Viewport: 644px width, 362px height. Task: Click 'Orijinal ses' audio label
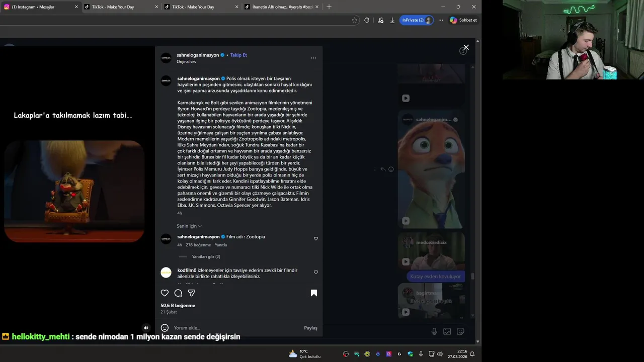(186, 62)
